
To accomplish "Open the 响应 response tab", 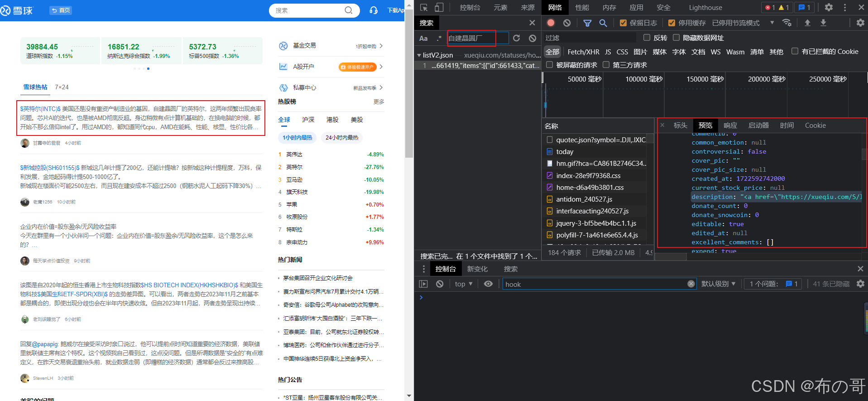I will coord(730,125).
